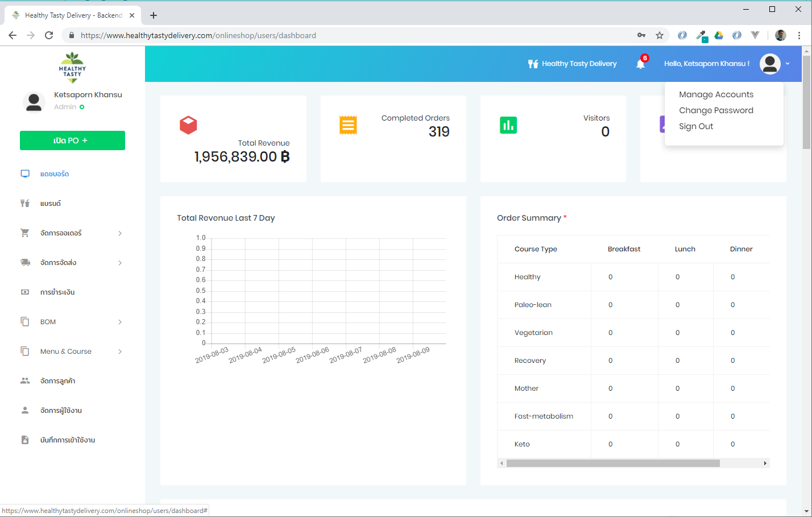
Task: Click the Healthy Tasty logo in sidebar
Action: click(72, 67)
